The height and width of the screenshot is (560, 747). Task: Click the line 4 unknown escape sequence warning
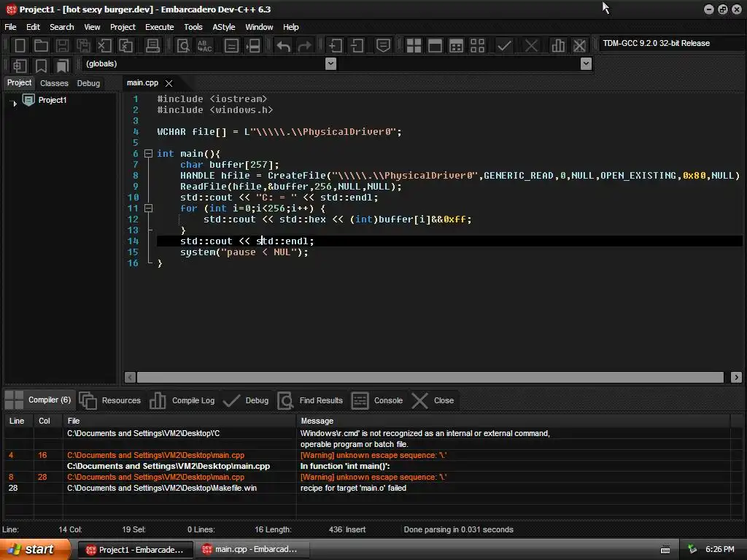pyautogui.click(x=367, y=455)
